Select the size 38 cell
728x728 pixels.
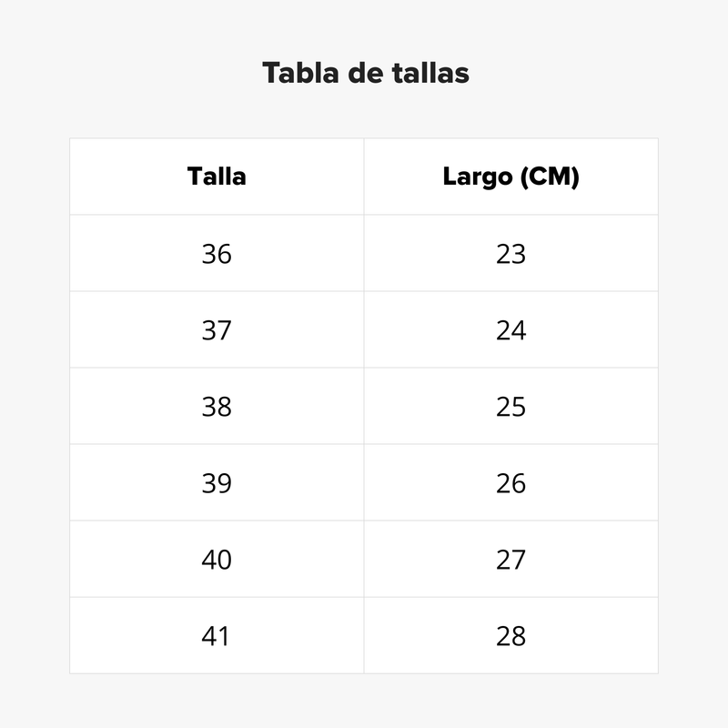click(x=217, y=407)
